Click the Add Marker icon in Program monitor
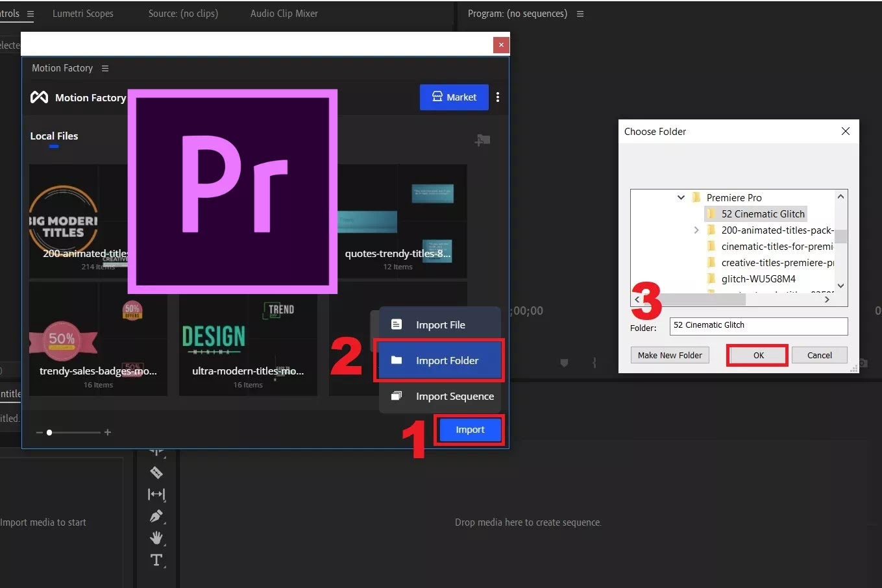Image resolution: width=882 pixels, height=588 pixels. pyautogui.click(x=564, y=363)
